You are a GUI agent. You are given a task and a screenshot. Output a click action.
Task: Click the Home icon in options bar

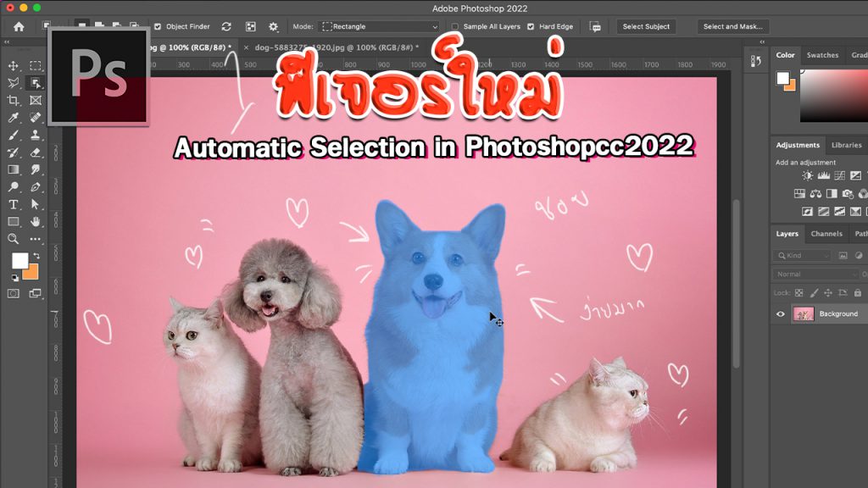coord(19,26)
